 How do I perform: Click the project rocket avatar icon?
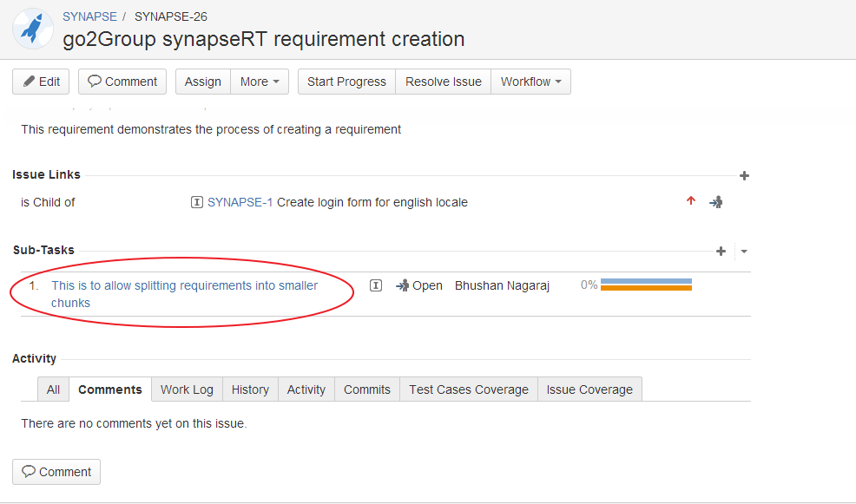[x=33, y=28]
